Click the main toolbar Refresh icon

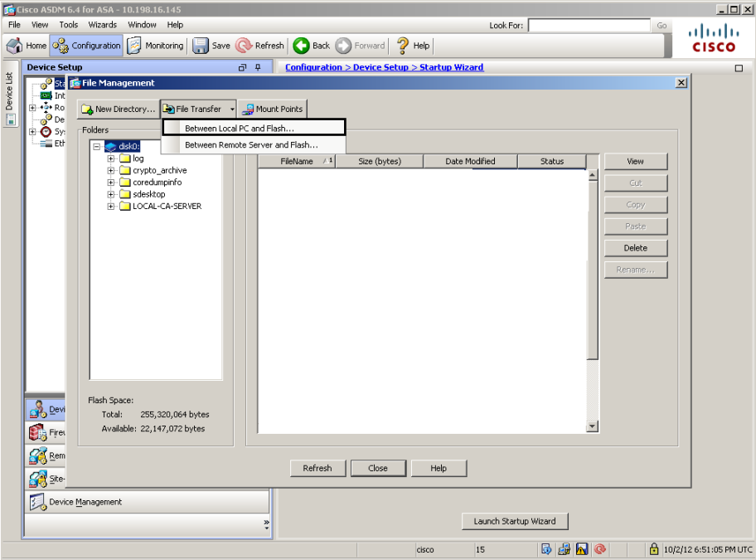pyautogui.click(x=244, y=46)
